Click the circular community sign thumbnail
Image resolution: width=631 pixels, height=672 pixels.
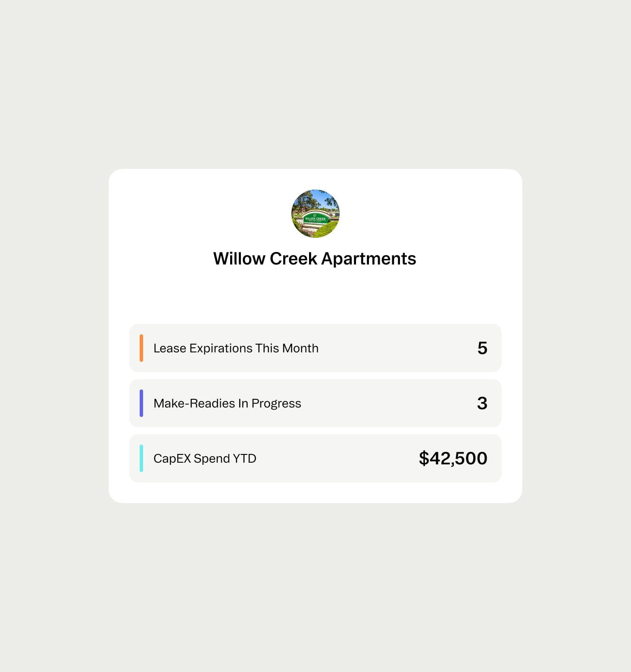[x=315, y=214]
